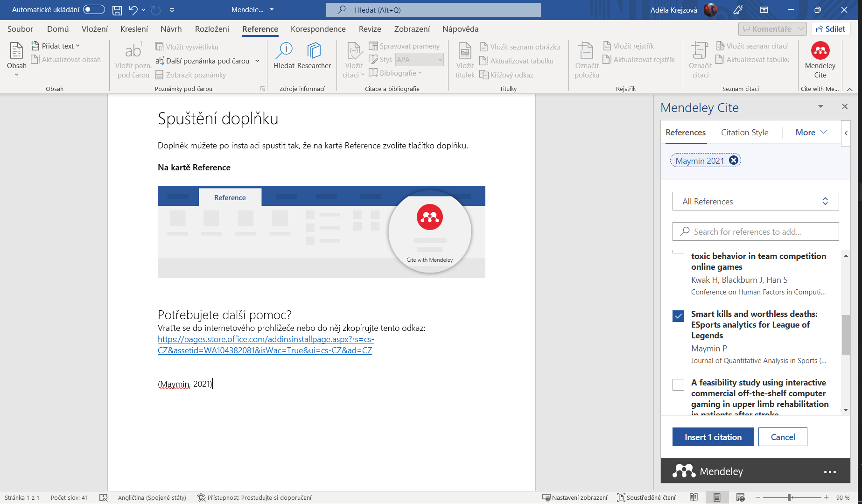Open the document title dropdown arrow
The width and height of the screenshot is (862, 504).
[x=272, y=10]
